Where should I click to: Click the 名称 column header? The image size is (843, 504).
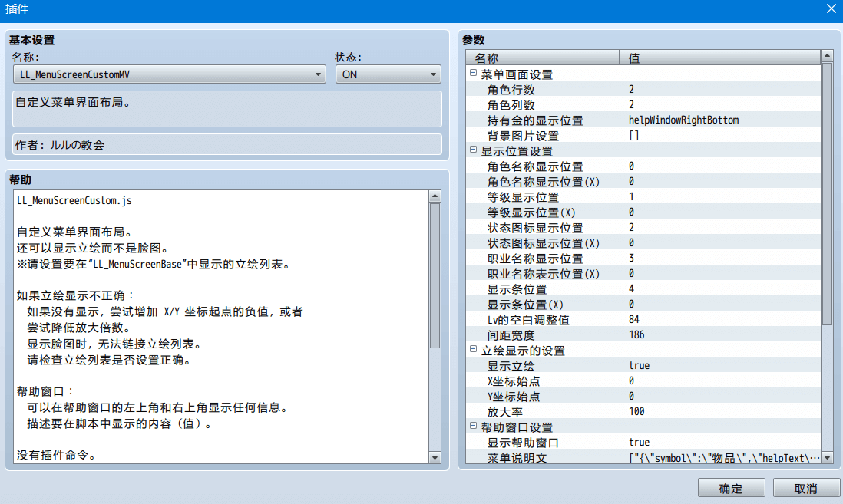(x=543, y=58)
